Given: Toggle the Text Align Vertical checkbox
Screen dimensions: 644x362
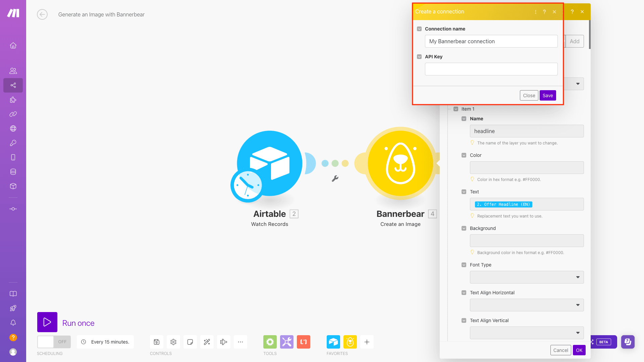Looking at the screenshot, I should [464, 320].
